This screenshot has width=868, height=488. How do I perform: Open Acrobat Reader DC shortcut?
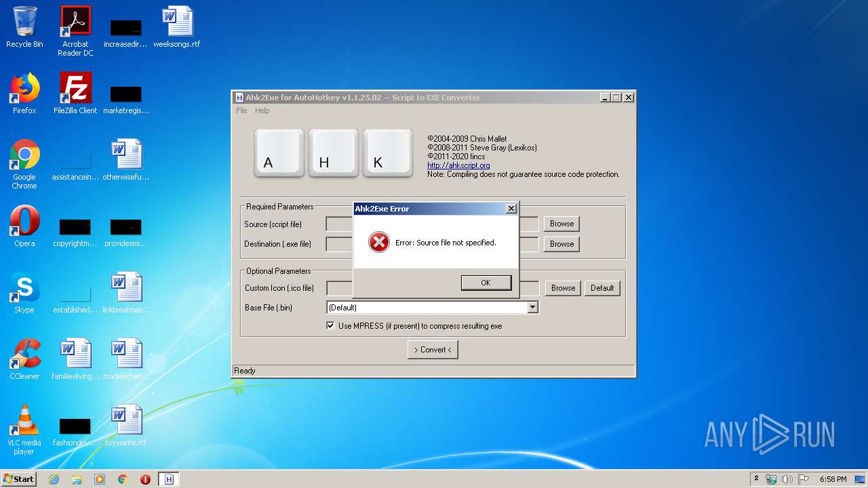click(75, 31)
